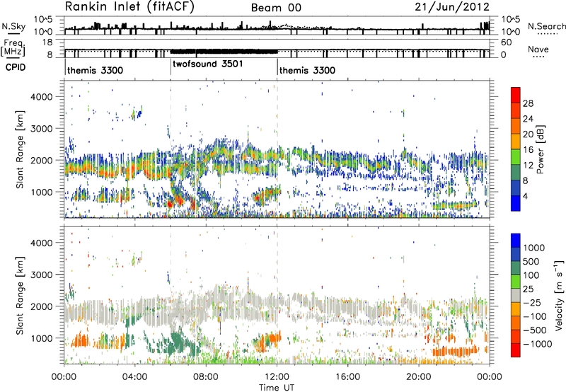Select the '16:00' time axis tick

tap(348, 376)
